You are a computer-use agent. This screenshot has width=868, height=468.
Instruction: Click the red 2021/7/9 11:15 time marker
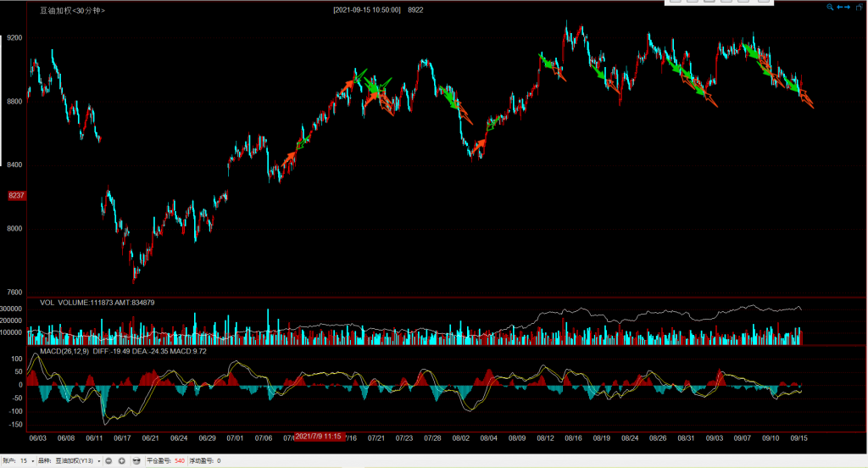pyautogui.click(x=319, y=436)
